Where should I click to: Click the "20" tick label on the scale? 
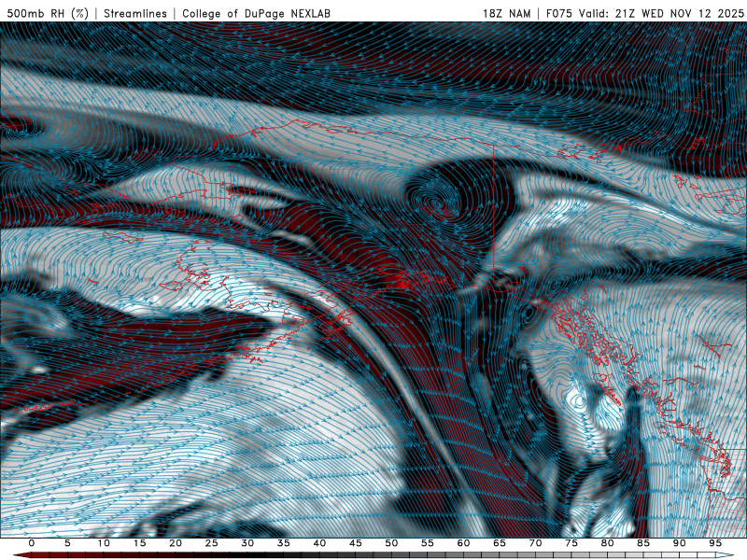point(176,543)
